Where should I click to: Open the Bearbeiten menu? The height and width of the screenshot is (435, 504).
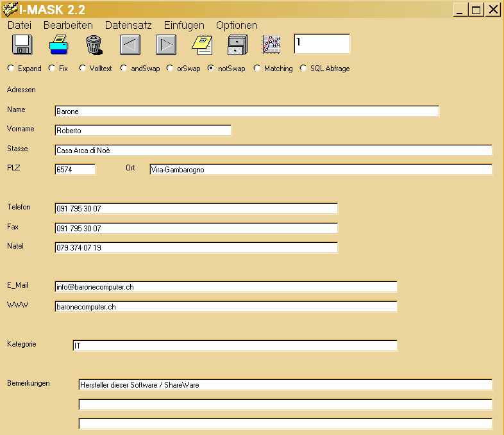pyautogui.click(x=68, y=25)
